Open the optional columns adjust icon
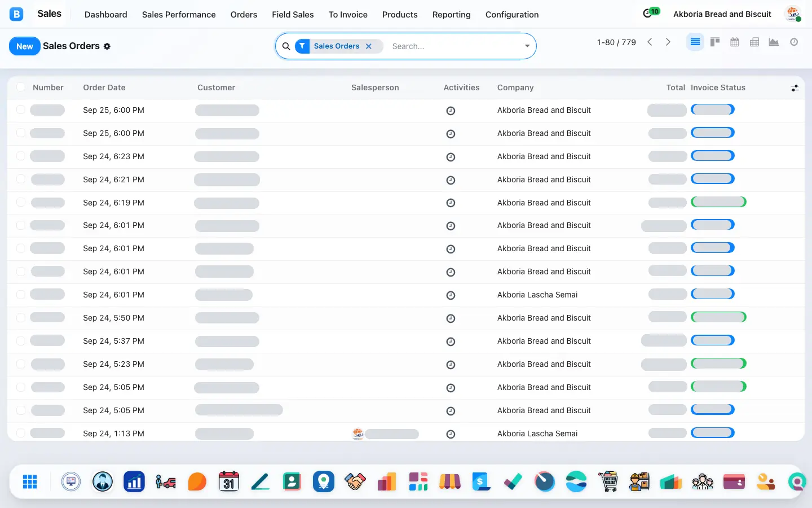This screenshot has height=508, width=812. (x=795, y=88)
